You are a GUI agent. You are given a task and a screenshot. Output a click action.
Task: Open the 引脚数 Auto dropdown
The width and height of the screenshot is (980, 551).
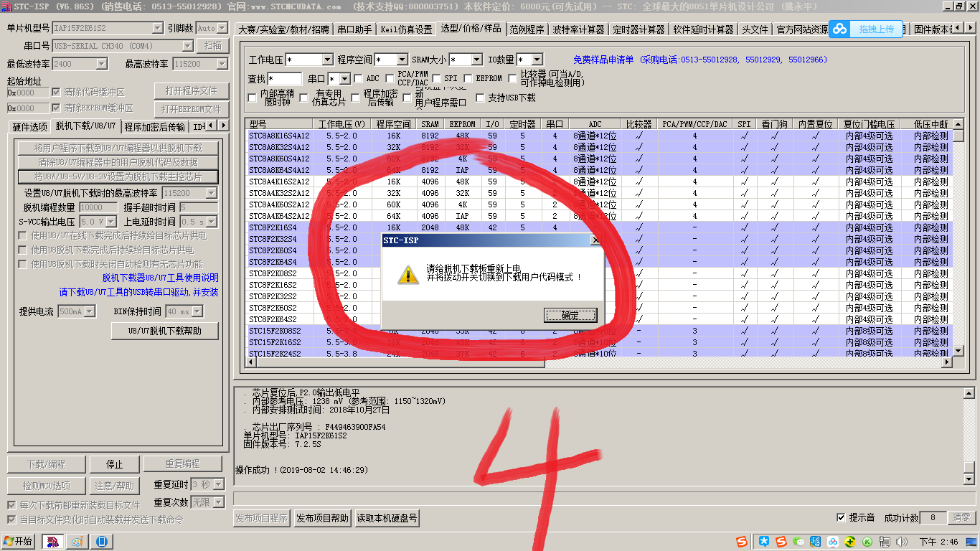[x=222, y=28]
